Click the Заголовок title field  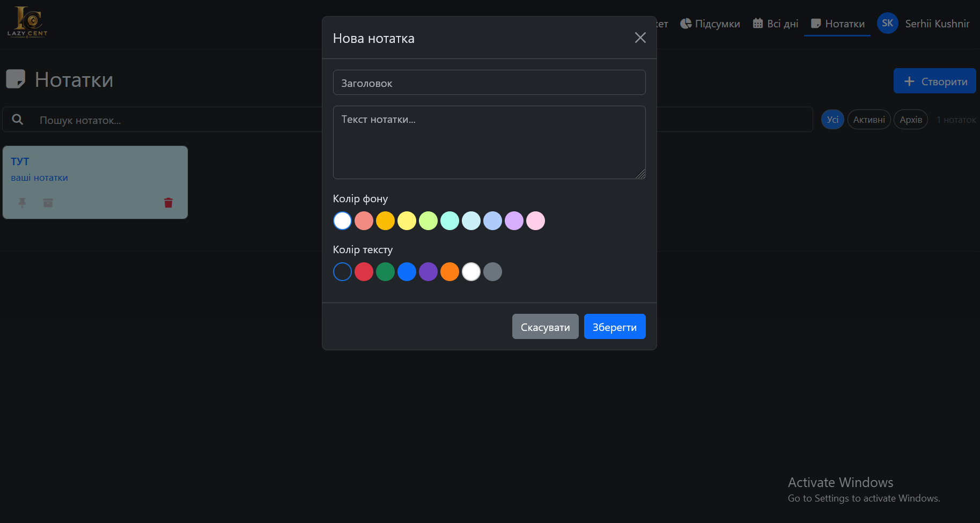click(x=489, y=83)
